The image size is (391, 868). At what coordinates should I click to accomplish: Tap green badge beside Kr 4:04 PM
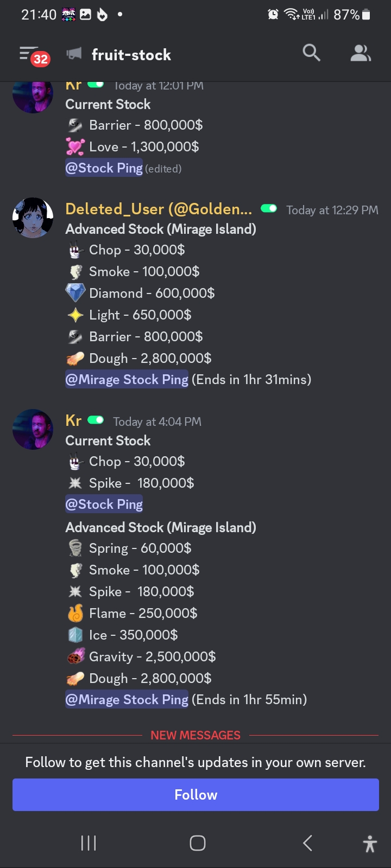(x=96, y=420)
